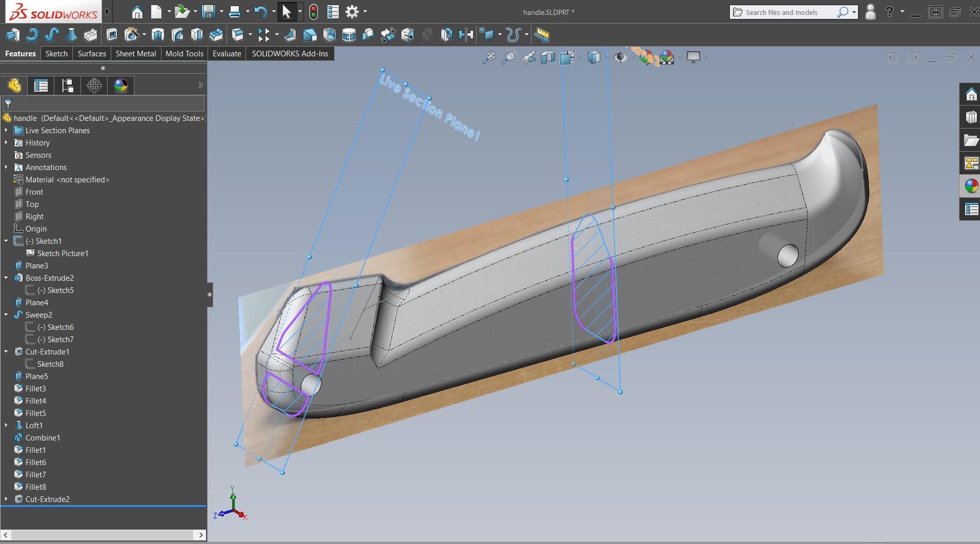This screenshot has height=544, width=980.
Task: Print the current document
Action: pyautogui.click(x=235, y=12)
